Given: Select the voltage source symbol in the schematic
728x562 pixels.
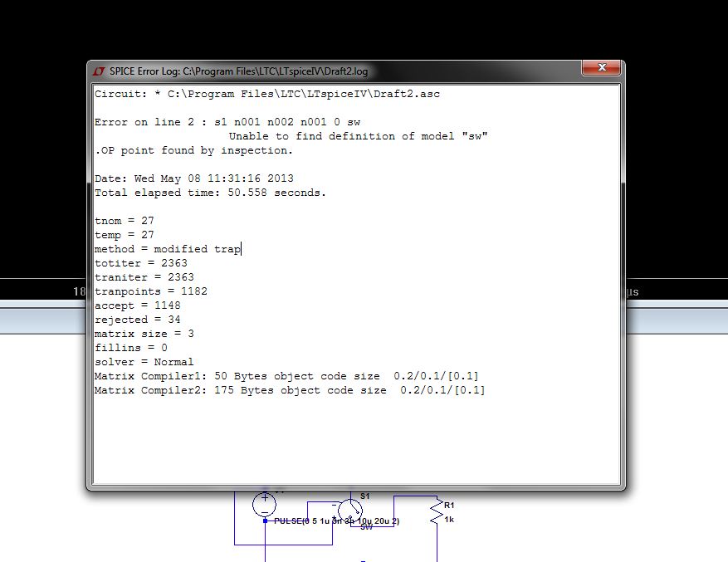Looking at the screenshot, I should [x=264, y=504].
